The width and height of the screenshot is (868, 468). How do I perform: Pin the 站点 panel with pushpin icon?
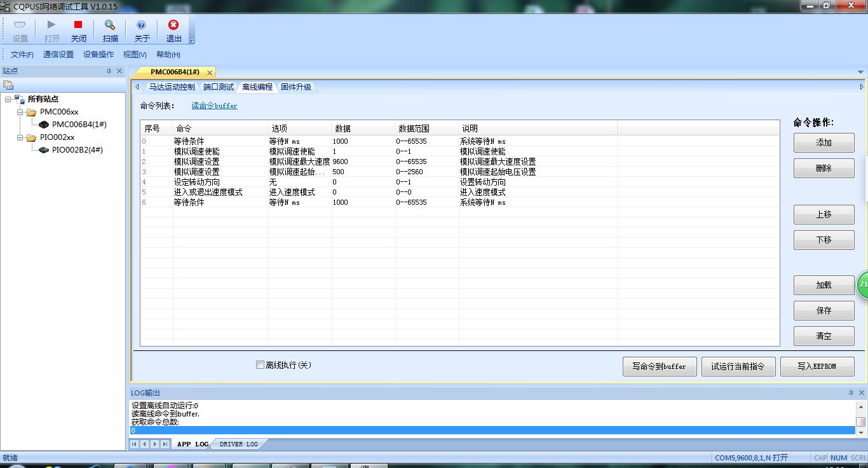click(109, 71)
